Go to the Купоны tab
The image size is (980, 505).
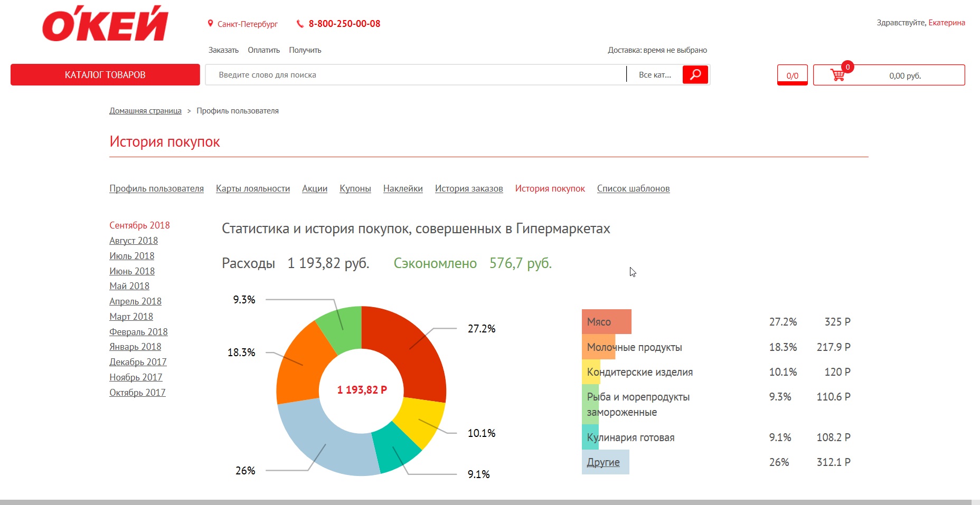(x=355, y=188)
